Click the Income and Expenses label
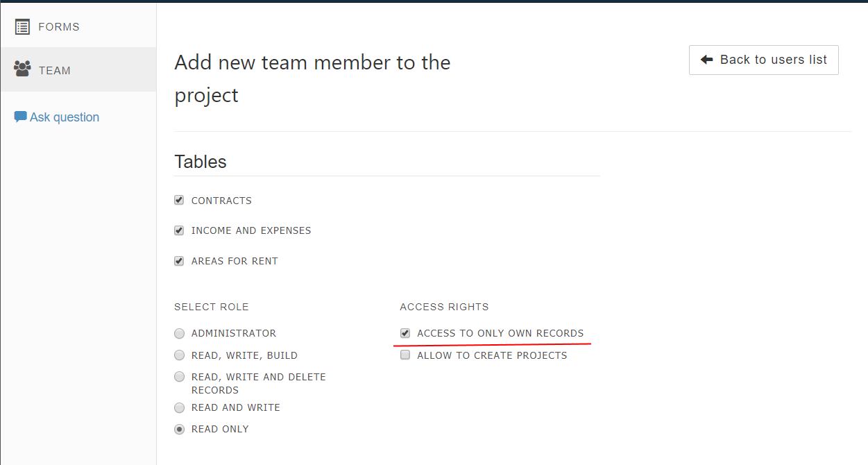The width and height of the screenshot is (868, 465). (251, 230)
